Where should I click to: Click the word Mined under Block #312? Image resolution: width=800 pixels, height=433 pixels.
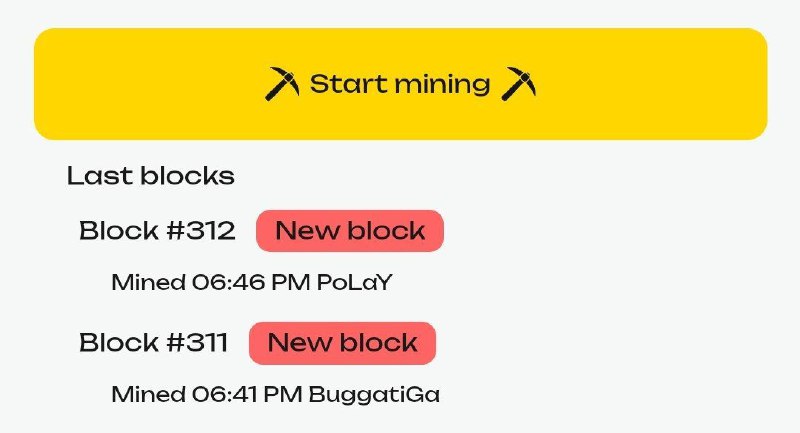148,282
